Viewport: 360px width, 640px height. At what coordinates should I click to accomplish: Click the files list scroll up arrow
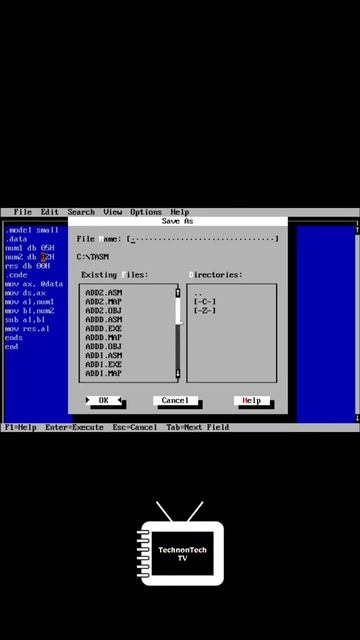(178, 292)
